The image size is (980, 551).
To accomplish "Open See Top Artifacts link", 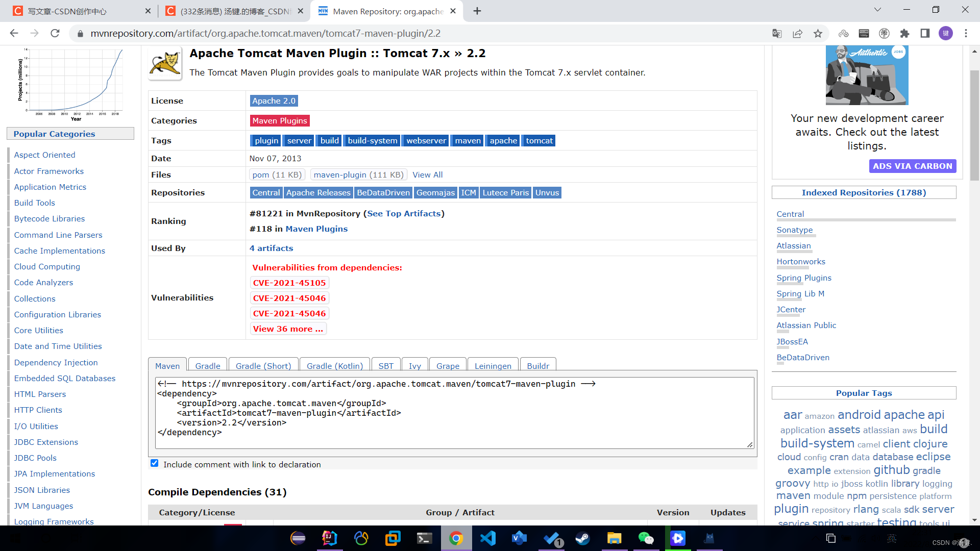I will [x=404, y=214].
